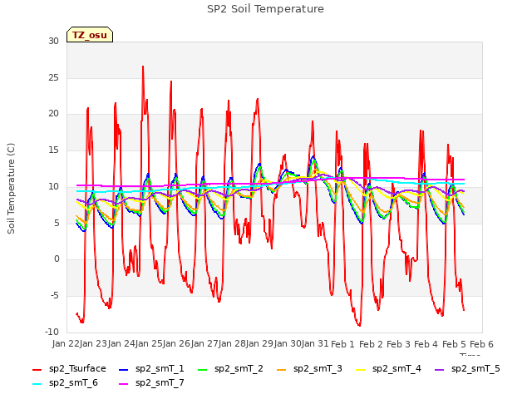
Task: Click the sp2_Tsurface legend label
Action: pyautogui.click(x=77, y=369)
